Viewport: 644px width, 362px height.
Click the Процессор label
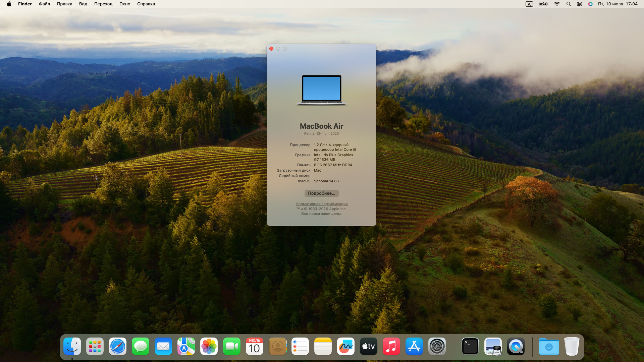click(300, 145)
